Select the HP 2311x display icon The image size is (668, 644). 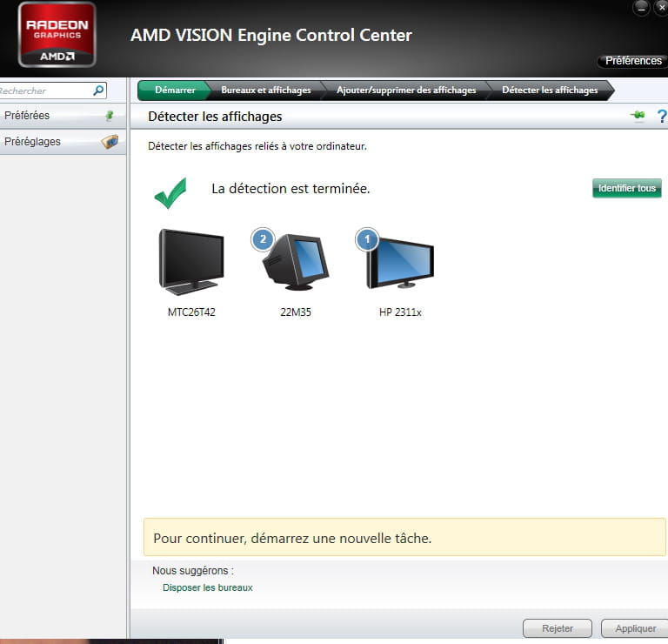point(400,263)
